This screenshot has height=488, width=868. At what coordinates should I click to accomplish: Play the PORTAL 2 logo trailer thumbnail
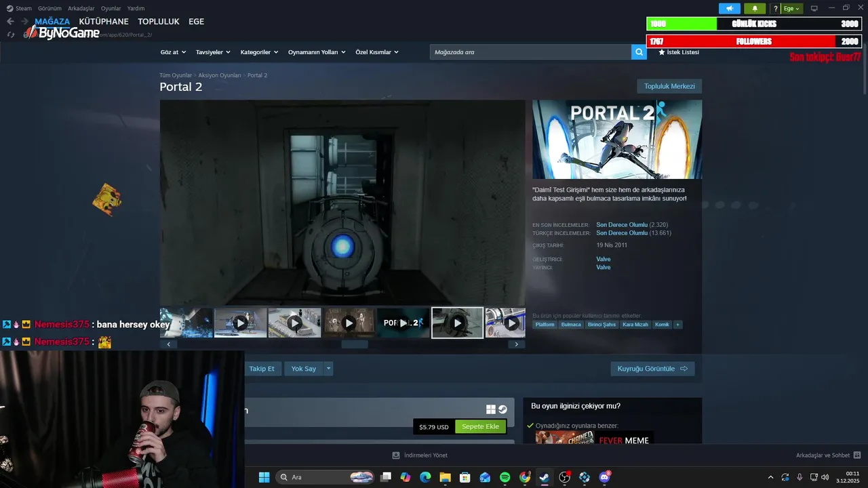(x=403, y=323)
